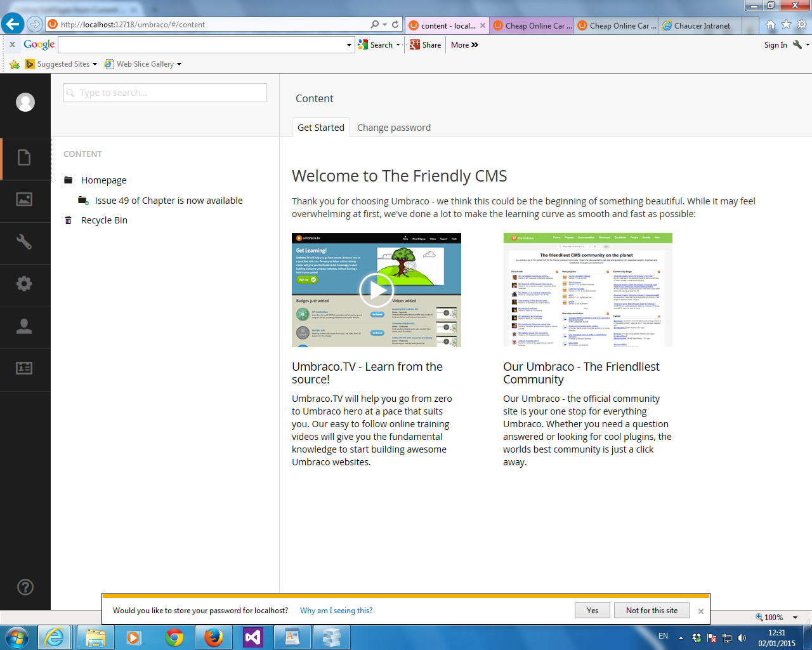The height and width of the screenshot is (650, 812).
Task: Open the Content section document icon
Action: coord(24,157)
